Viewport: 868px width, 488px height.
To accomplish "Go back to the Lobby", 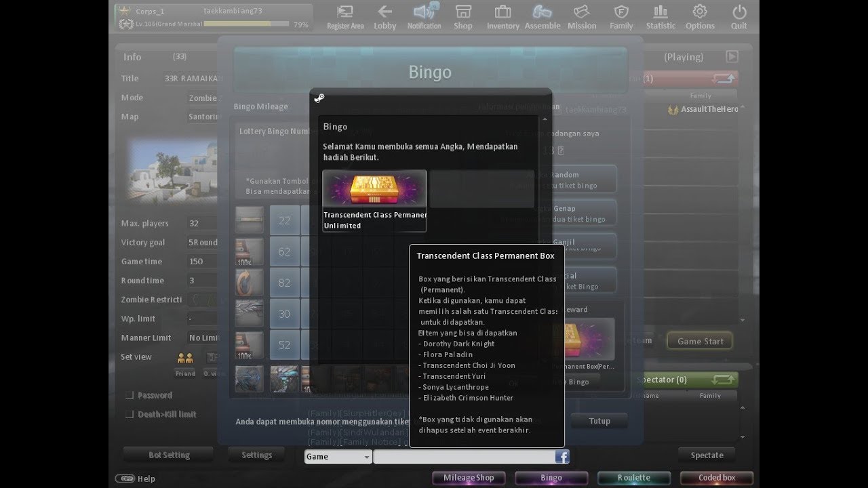I will (384, 17).
